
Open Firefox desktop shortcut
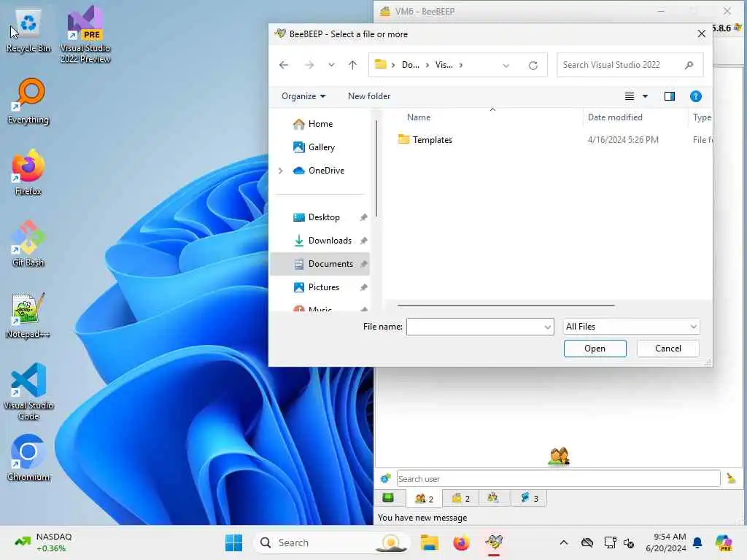click(x=28, y=172)
